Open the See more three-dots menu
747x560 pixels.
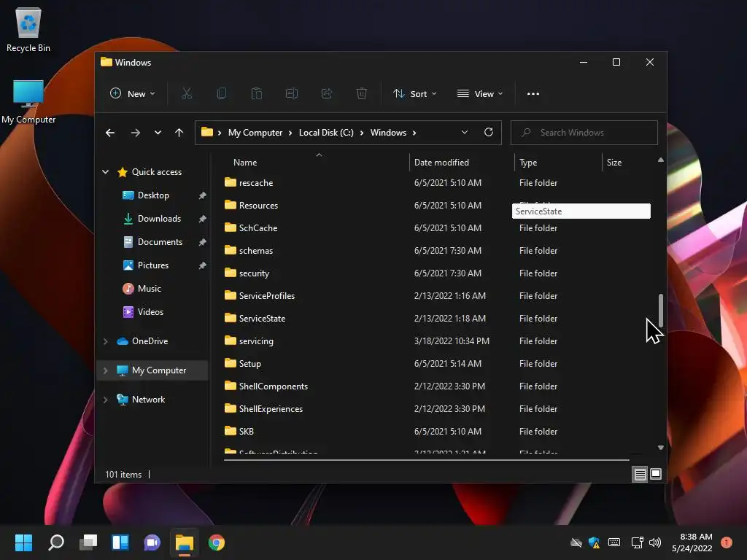[533, 94]
